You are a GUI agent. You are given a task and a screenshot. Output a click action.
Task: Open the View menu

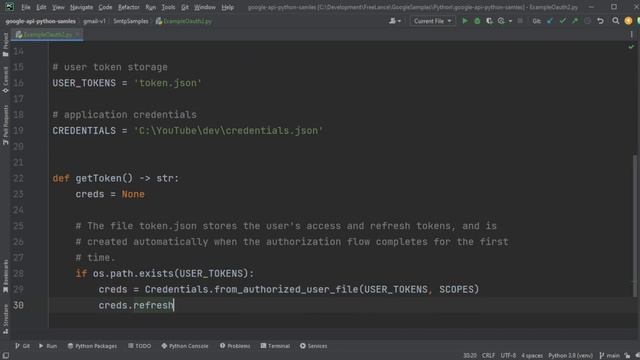pos(58,7)
